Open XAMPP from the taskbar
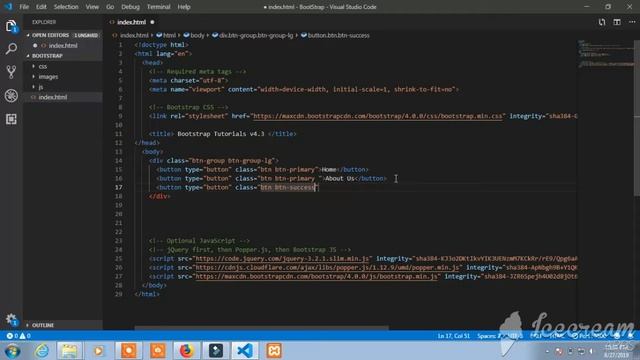Viewport: 640px width, 360px height. 274,351
